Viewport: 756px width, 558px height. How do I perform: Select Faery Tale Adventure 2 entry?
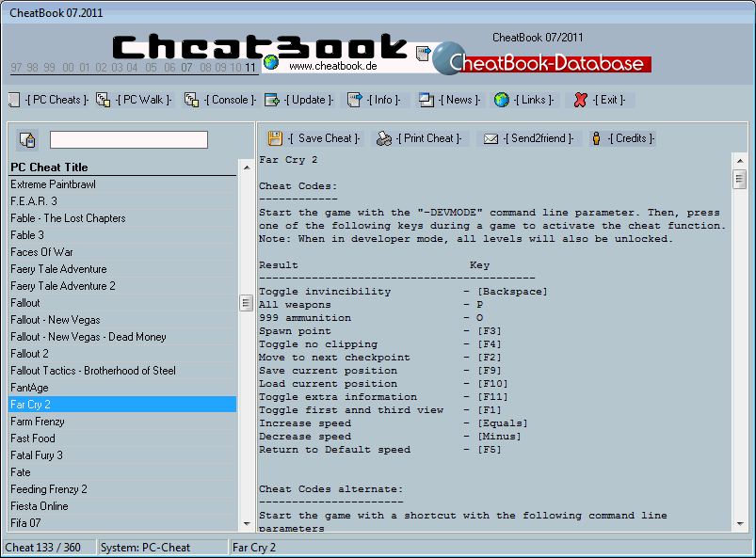123,286
